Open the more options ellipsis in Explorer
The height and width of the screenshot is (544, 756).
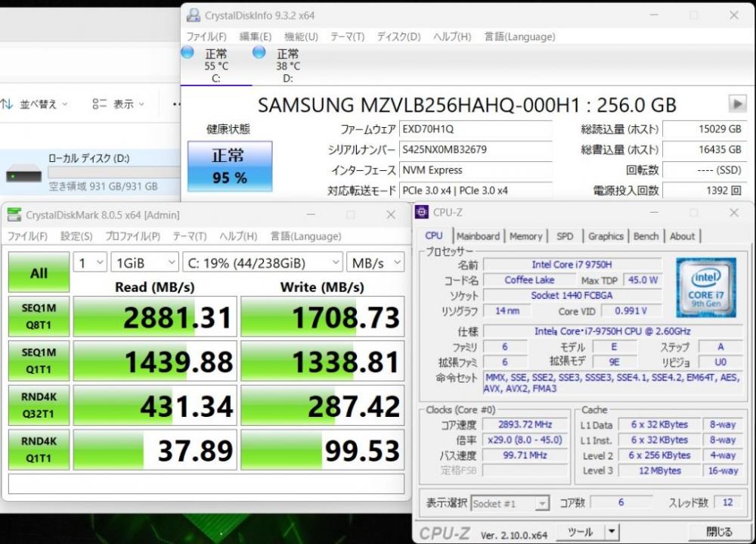click(176, 104)
